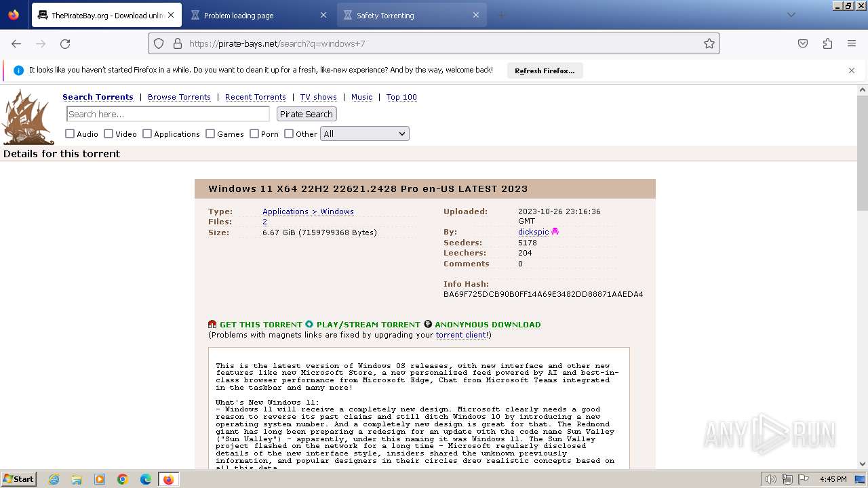Open a new browser tab
This screenshot has width=868, height=488.
[502, 15]
